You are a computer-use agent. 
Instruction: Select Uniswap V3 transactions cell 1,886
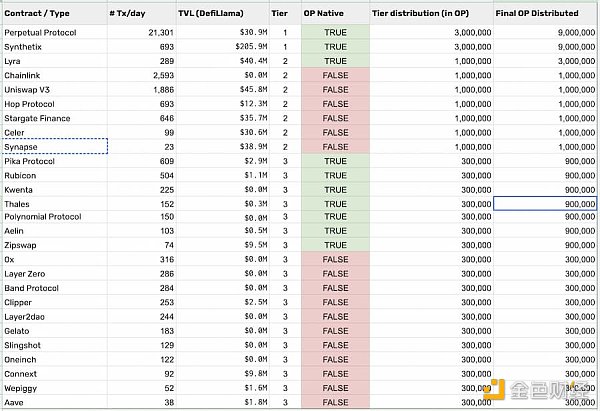142,90
